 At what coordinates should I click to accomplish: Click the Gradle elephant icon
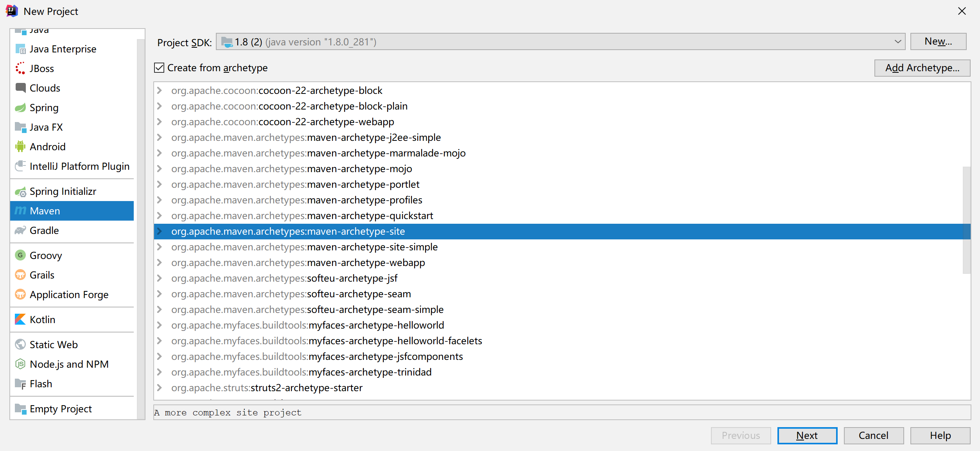[20, 230]
